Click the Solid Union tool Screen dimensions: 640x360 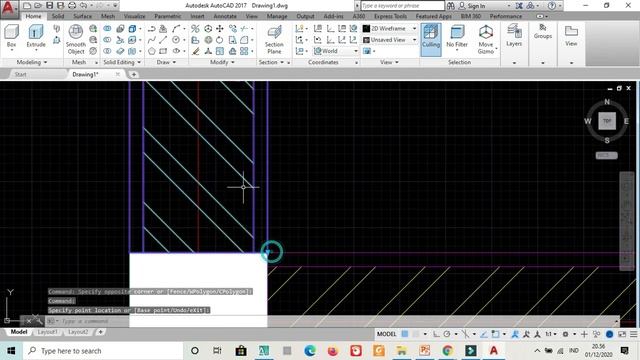pyautogui.click(x=107, y=29)
